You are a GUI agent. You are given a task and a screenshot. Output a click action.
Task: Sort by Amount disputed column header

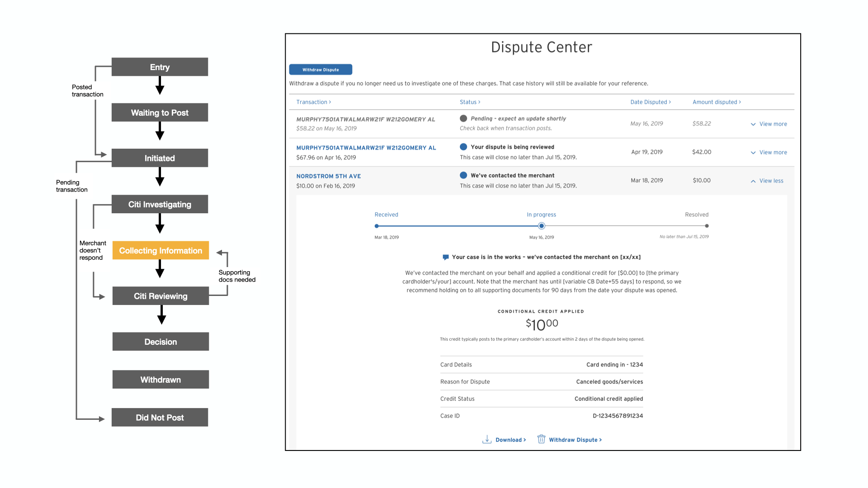(x=716, y=102)
